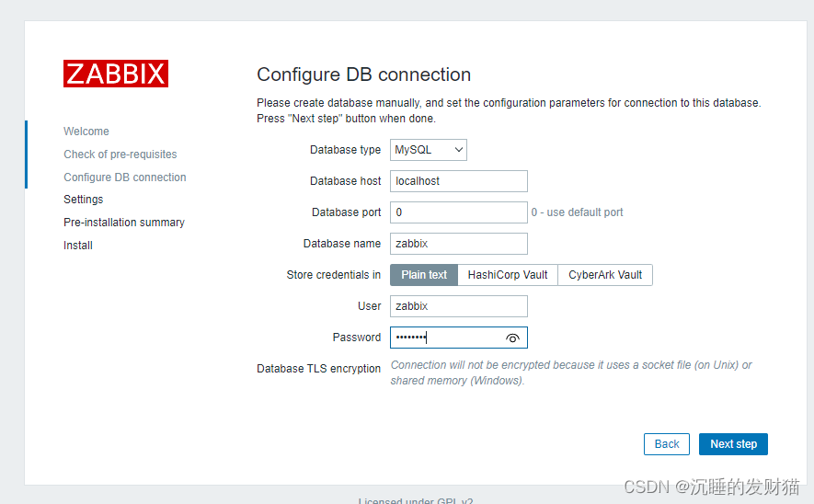Image resolution: width=814 pixels, height=504 pixels.
Task: Click the Database name field
Action: tap(459, 244)
